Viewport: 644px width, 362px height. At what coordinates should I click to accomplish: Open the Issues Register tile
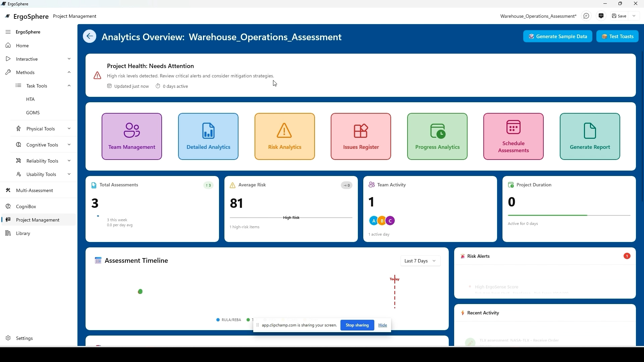[x=361, y=136]
